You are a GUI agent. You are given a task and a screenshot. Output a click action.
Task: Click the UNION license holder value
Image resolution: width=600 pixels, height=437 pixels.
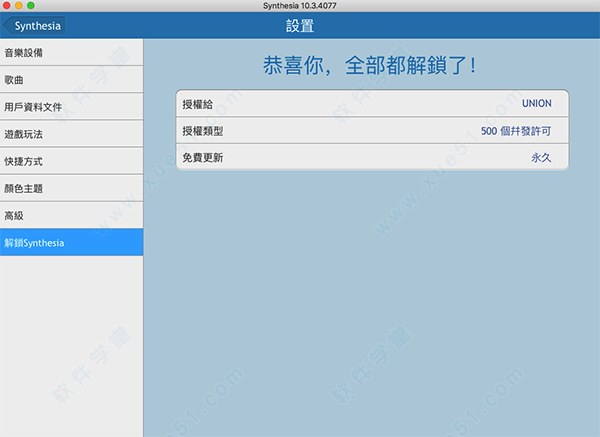click(536, 103)
